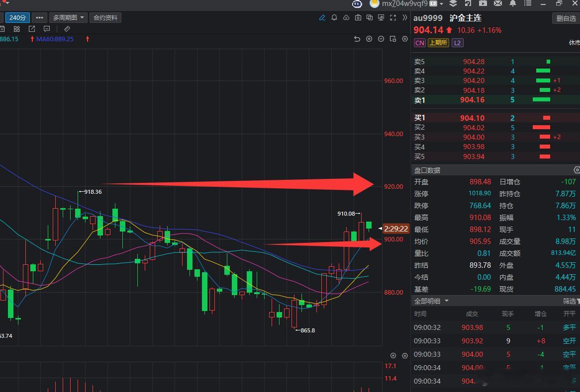The height and width of the screenshot is (392, 580).
Task: Expand the 全部明细 dropdown arrow
Action: 447,301
